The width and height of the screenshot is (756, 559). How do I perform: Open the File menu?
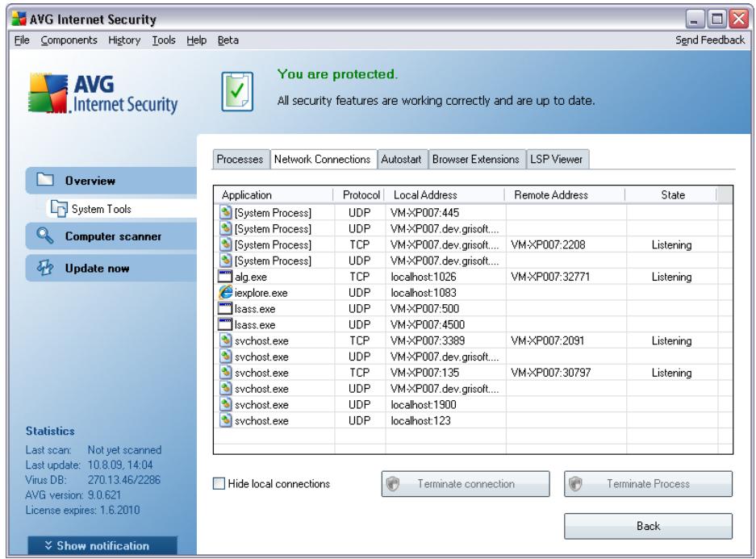(22, 40)
